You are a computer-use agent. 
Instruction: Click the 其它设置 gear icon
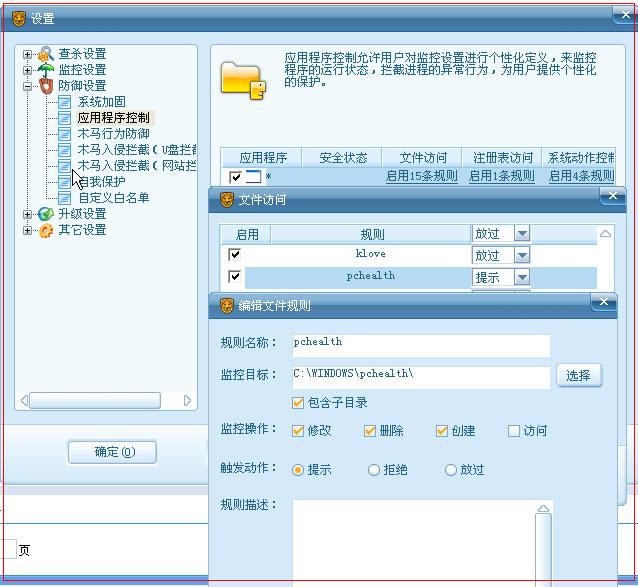point(46,230)
